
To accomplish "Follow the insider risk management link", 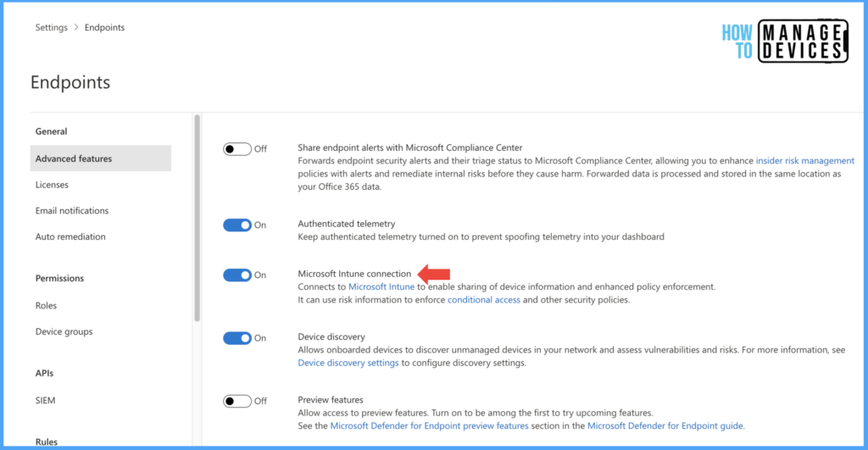I will (x=805, y=160).
